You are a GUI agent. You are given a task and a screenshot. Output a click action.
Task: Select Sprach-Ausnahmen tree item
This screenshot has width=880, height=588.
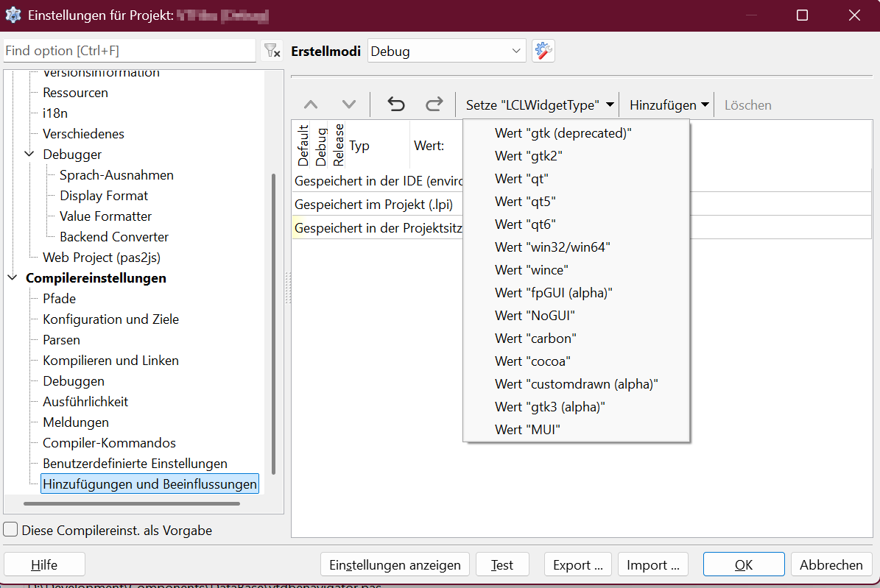click(x=116, y=175)
